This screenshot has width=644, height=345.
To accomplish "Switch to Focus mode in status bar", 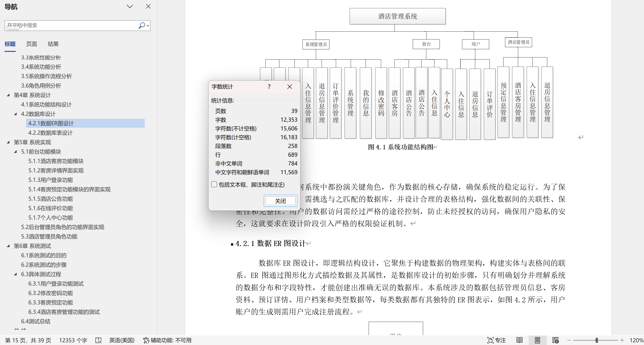I will tap(496, 340).
